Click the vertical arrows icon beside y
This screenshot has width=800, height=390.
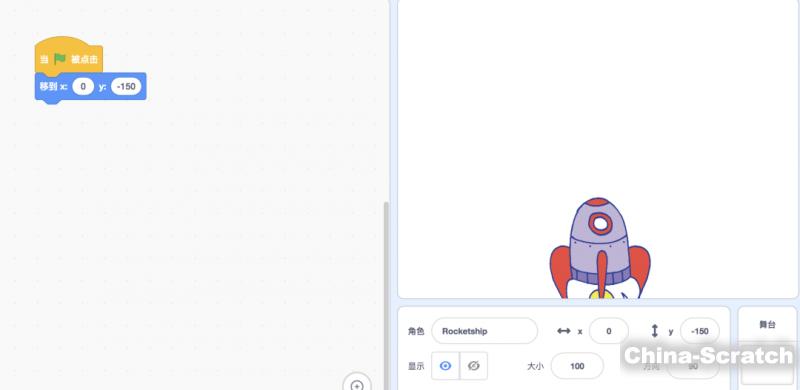click(655, 331)
